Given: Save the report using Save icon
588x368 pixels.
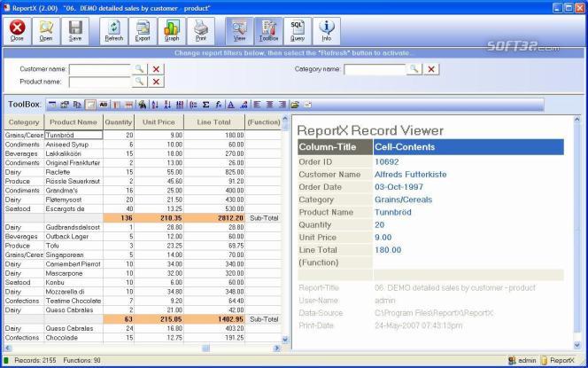Looking at the screenshot, I should (x=75, y=31).
